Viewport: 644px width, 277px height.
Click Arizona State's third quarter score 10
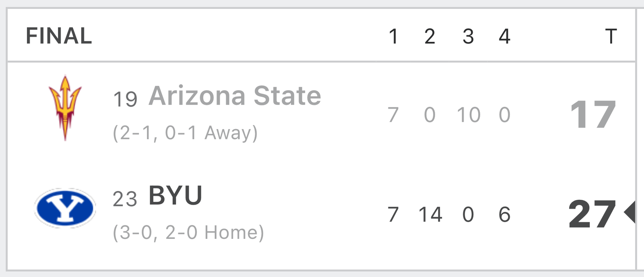(x=469, y=115)
